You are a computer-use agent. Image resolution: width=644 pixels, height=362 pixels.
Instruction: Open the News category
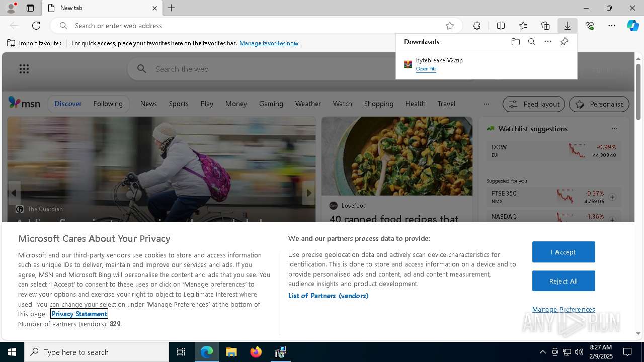click(x=148, y=104)
